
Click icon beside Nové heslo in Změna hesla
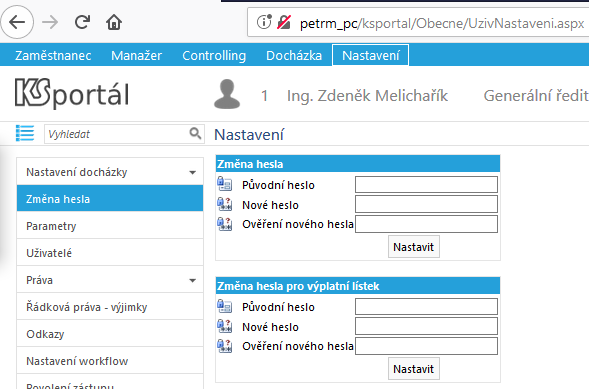click(x=225, y=204)
